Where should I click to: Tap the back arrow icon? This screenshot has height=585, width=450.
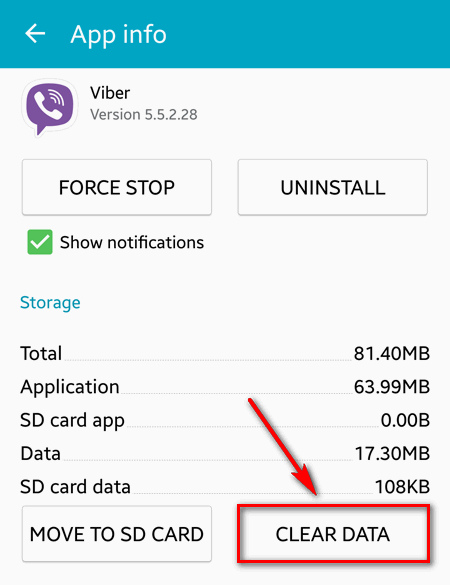(35, 34)
